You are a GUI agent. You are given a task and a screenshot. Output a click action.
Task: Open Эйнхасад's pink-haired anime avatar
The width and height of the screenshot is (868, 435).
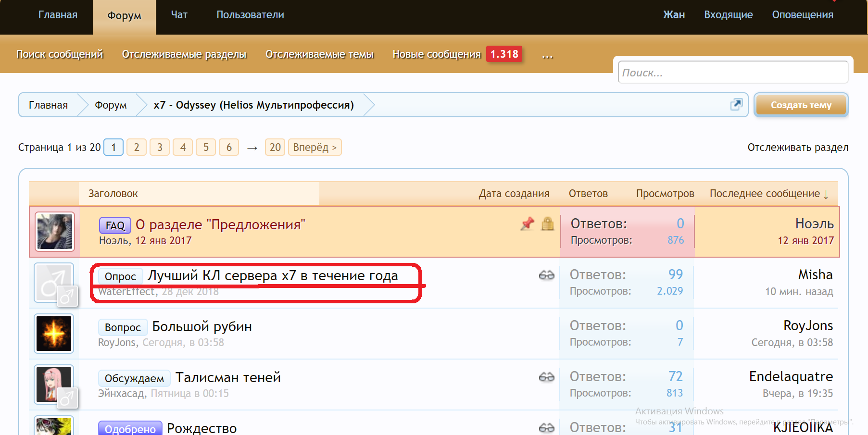pyautogui.click(x=54, y=384)
